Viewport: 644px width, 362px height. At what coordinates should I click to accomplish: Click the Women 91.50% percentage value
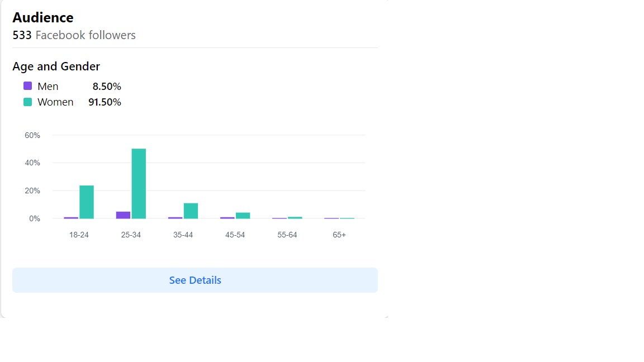click(x=105, y=102)
